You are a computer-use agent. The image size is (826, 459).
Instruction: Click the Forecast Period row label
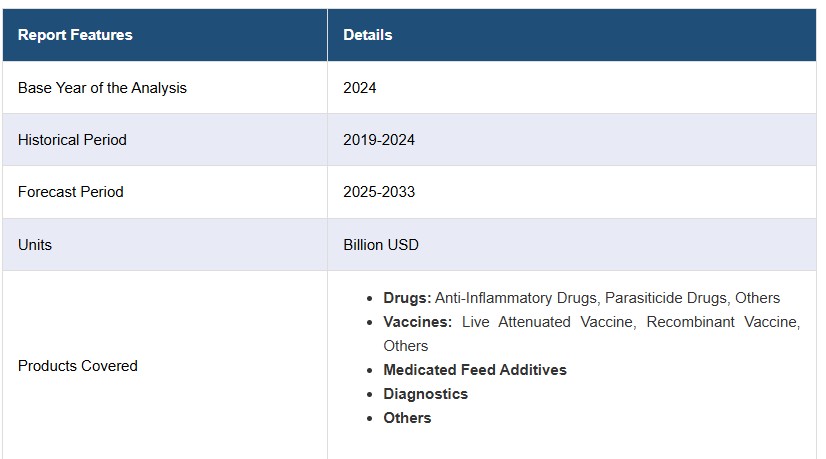click(71, 192)
